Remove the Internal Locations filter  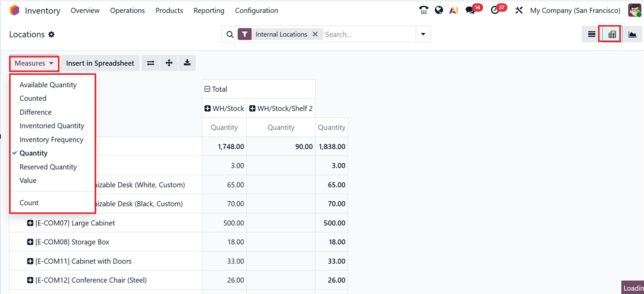[x=315, y=34]
